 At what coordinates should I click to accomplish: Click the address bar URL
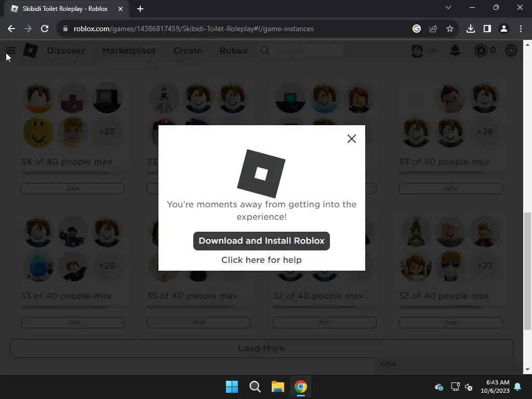pyautogui.click(x=193, y=29)
